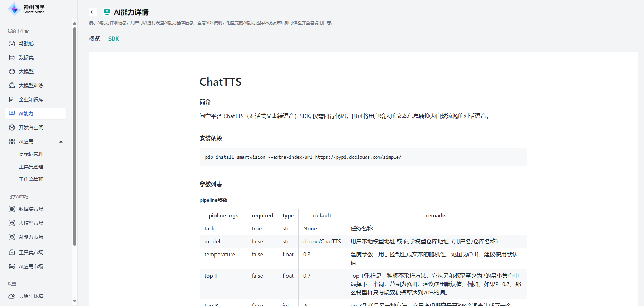Select the SDK tab
The image size is (644, 306).
coord(114,39)
